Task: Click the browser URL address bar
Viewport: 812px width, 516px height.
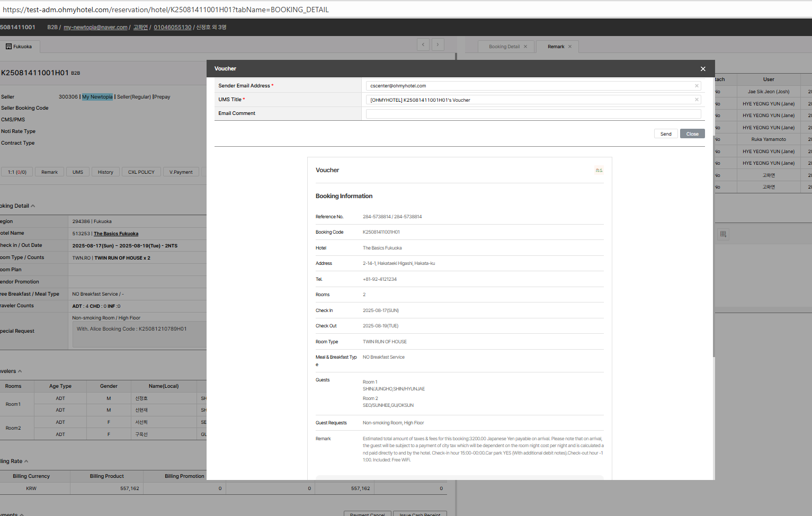Action: click(406, 10)
